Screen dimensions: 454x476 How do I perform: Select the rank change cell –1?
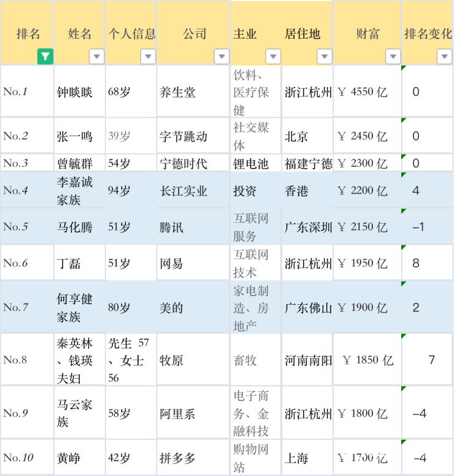(427, 226)
